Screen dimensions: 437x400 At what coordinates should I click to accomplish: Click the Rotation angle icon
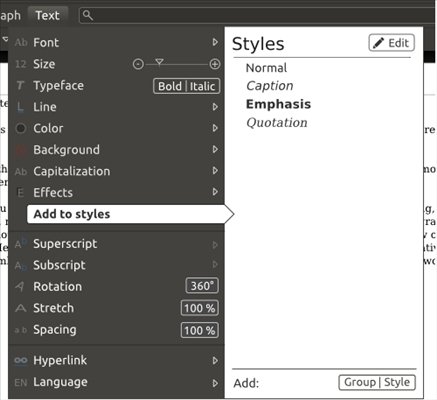pos(20,287)
